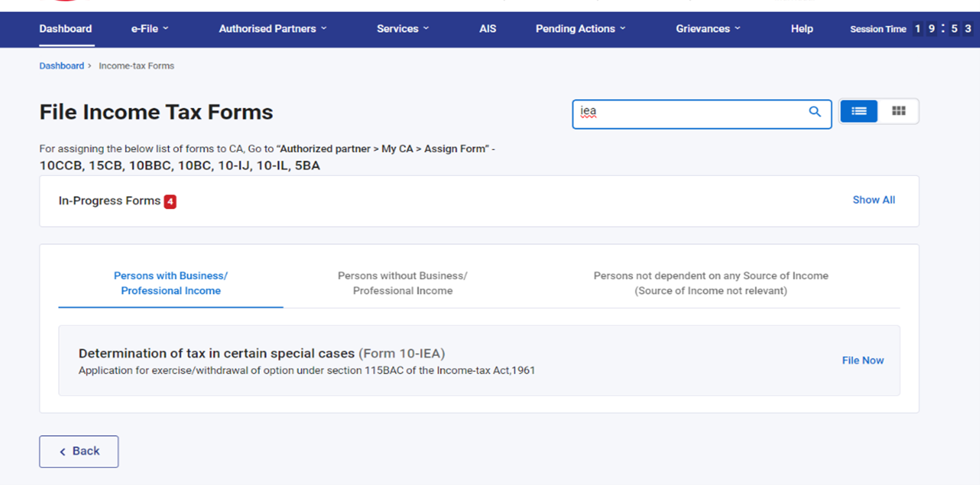The image size is (980, 485).
Task: Expand the Pending Actions menu
Action: pos(580,29)
